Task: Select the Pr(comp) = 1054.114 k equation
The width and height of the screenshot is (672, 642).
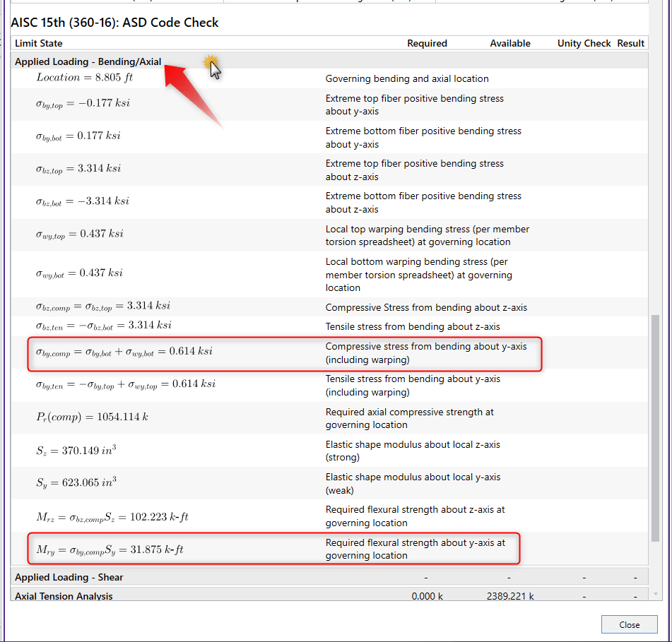Action: coord(92,417)
